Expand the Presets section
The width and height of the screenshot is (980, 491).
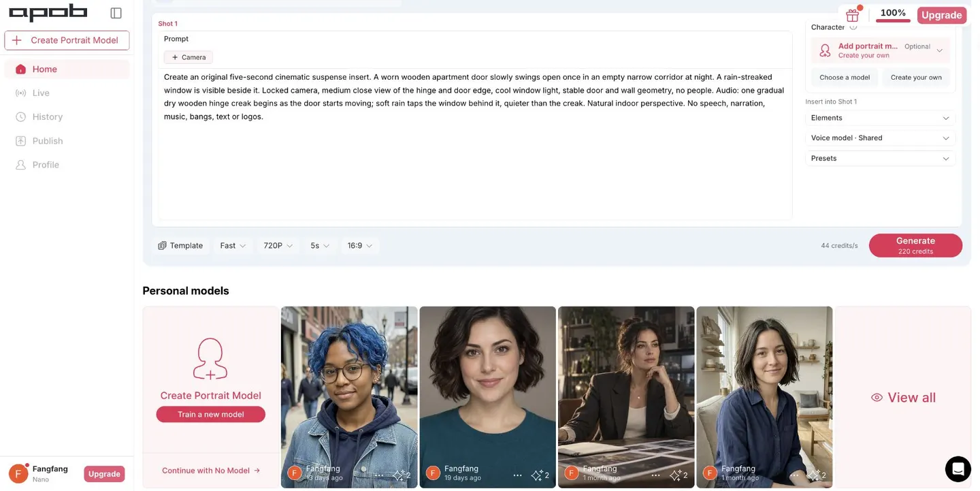pos(880,158)
